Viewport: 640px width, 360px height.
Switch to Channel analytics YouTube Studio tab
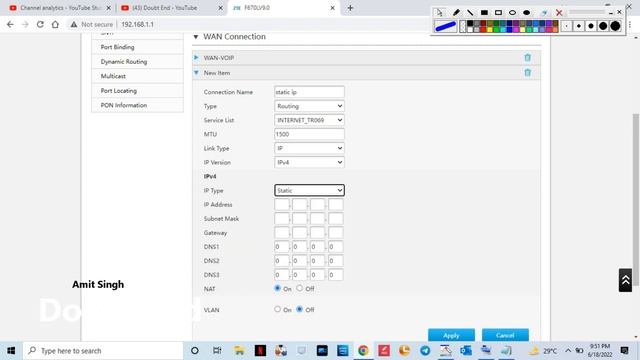[60, 8]
